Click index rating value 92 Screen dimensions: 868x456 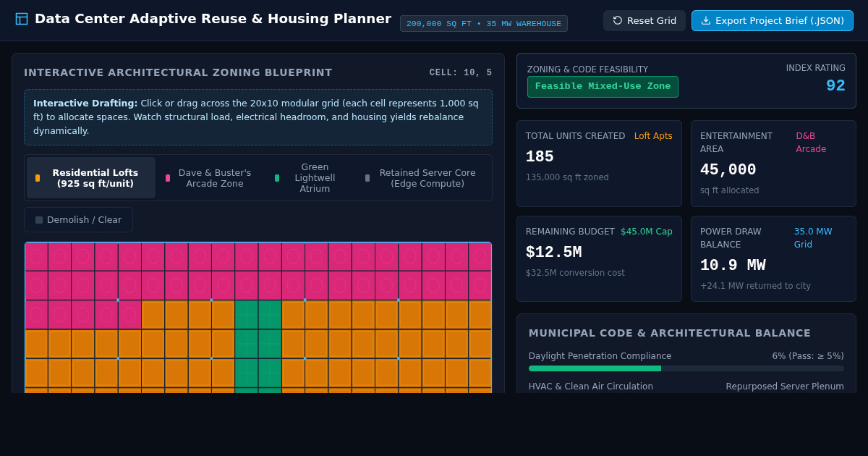pyautogui.click(x=835, y=85)
